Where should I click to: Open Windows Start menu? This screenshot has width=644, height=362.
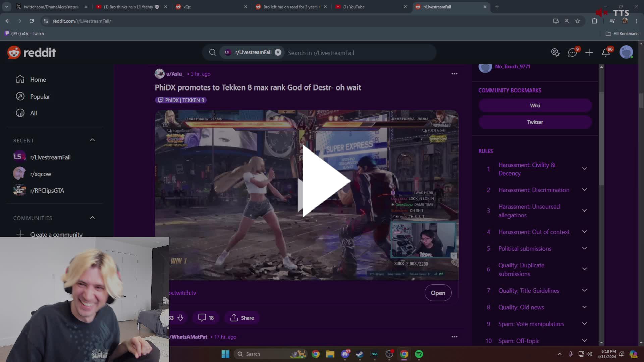(225, 354)
